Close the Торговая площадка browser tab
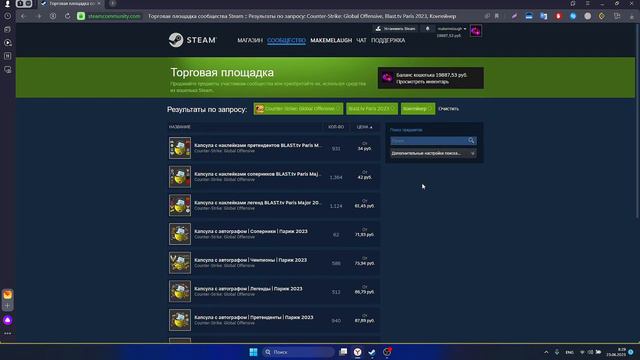 (99, 4)
